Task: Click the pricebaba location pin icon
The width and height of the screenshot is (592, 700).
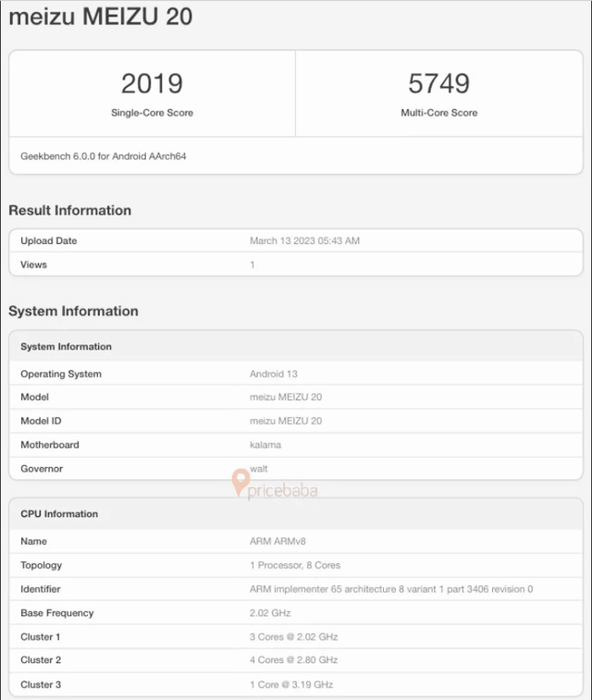Action: 240,482
